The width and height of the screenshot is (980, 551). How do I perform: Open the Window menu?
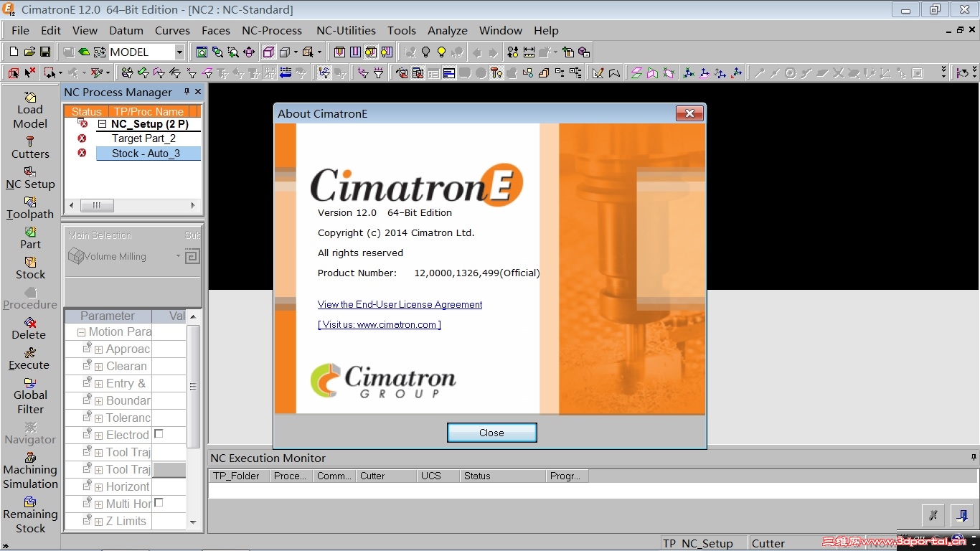click(501, 30)
